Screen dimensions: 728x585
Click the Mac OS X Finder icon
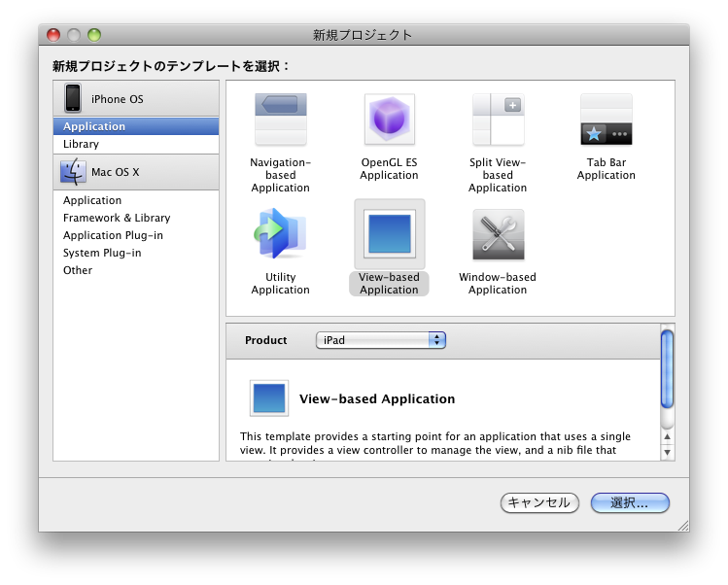73,172
